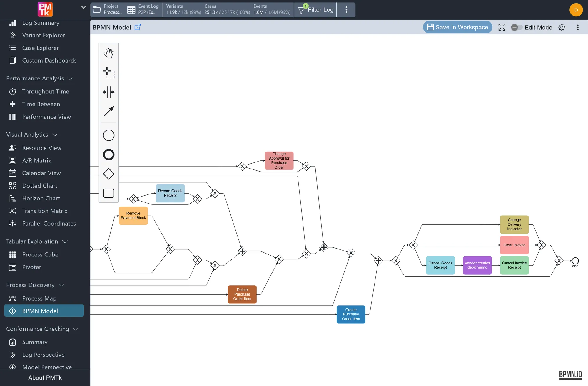Select the Create Purchase Order Item task

coord(351,314)
